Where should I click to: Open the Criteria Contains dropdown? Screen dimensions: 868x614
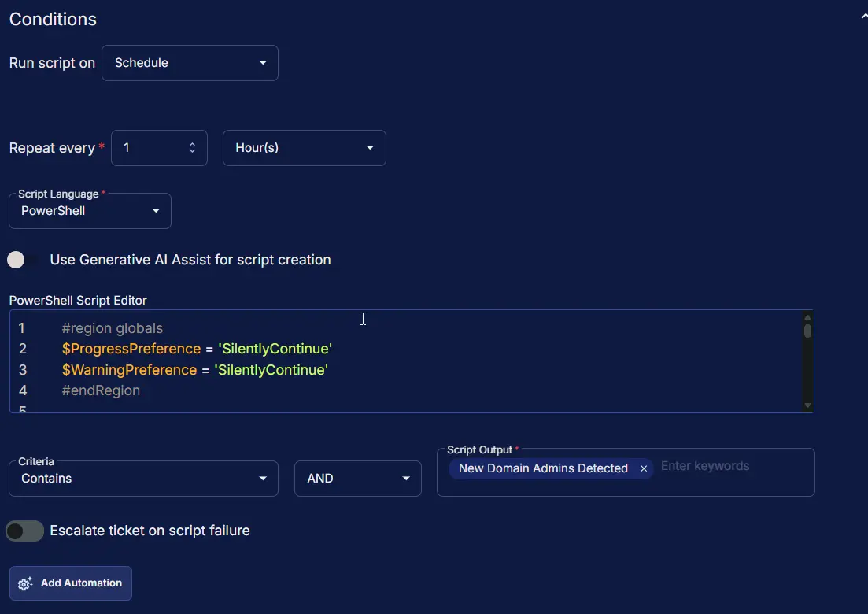click(143, 479)
